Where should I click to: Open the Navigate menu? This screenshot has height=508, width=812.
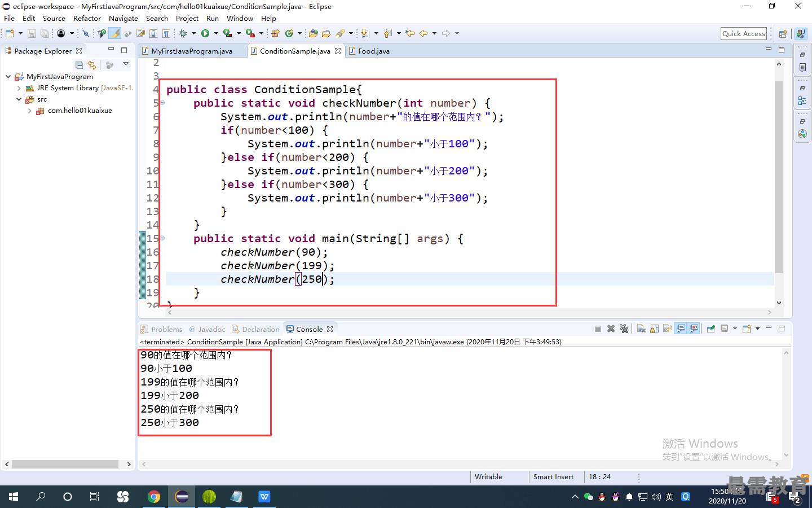123,19
